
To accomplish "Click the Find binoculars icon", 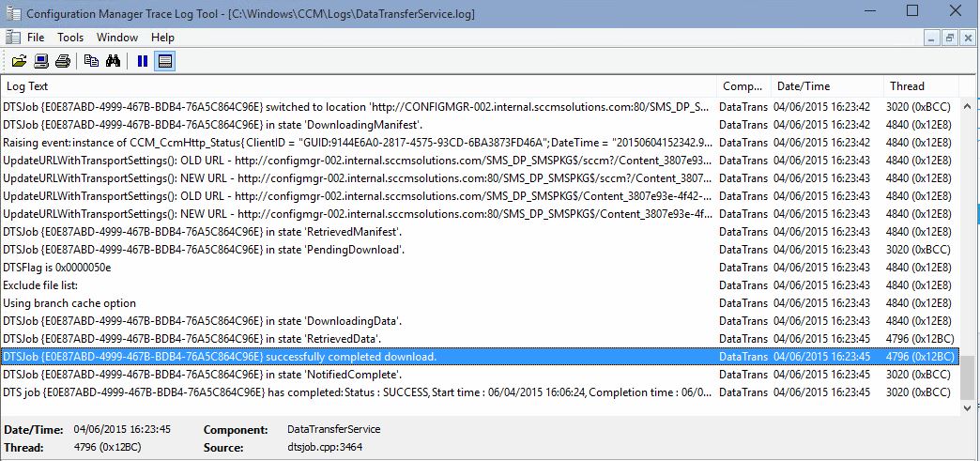I will tap(113, 62).
